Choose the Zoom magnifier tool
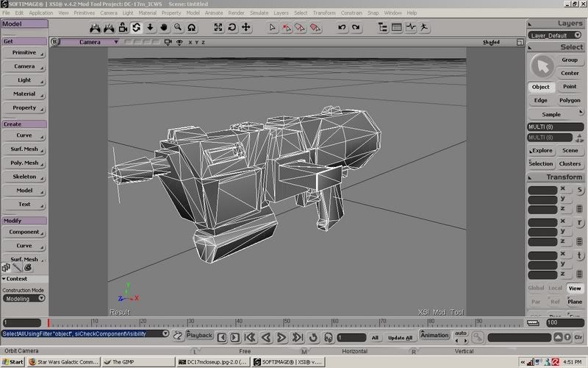This screenshot has height=368, width=588. pyautogui.click(x=178, y=27)
